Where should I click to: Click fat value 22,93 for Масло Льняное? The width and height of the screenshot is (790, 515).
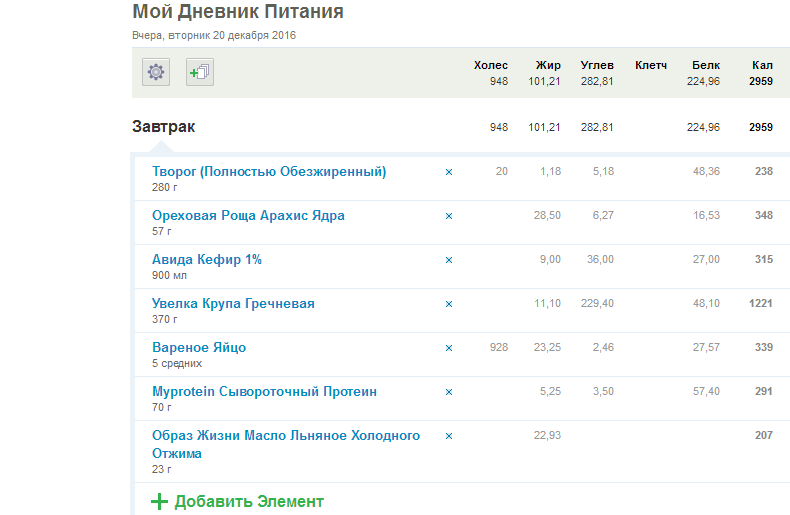(x=547, y=435)
